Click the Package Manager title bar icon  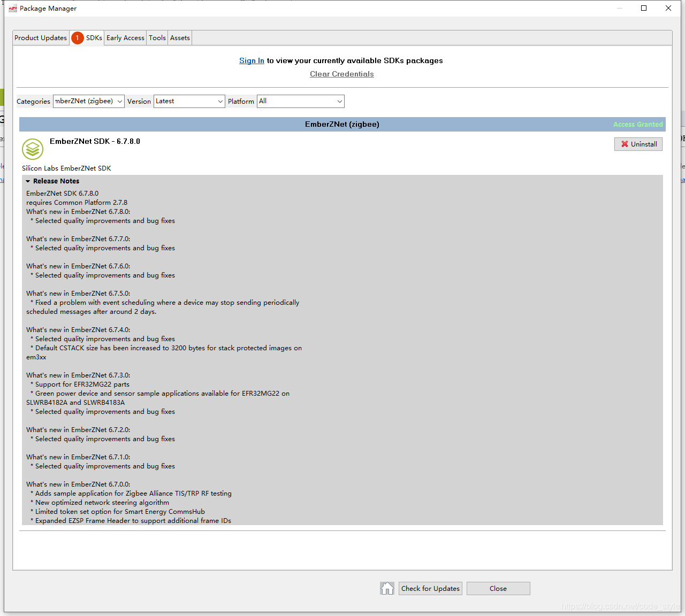pos(13,9)
